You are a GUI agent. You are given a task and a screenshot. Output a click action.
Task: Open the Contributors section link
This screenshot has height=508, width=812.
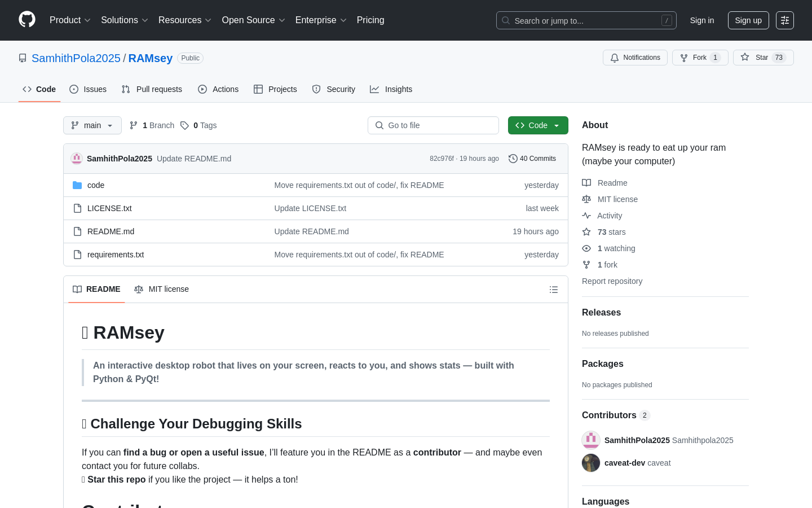click(x=616, y=415)
